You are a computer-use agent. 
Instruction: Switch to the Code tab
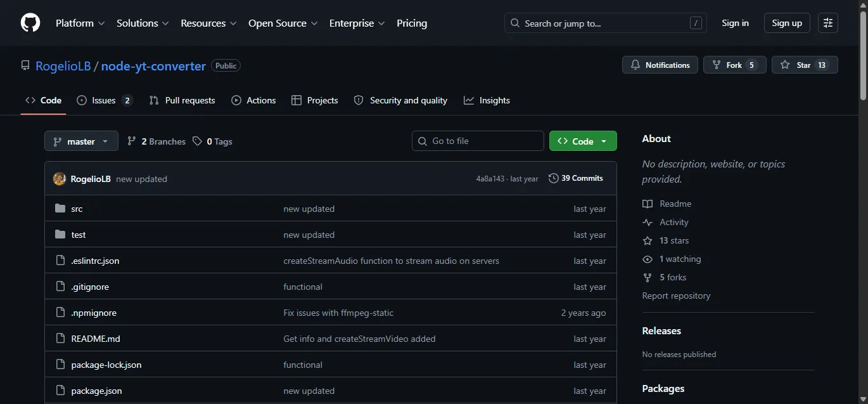coord(44,100)
